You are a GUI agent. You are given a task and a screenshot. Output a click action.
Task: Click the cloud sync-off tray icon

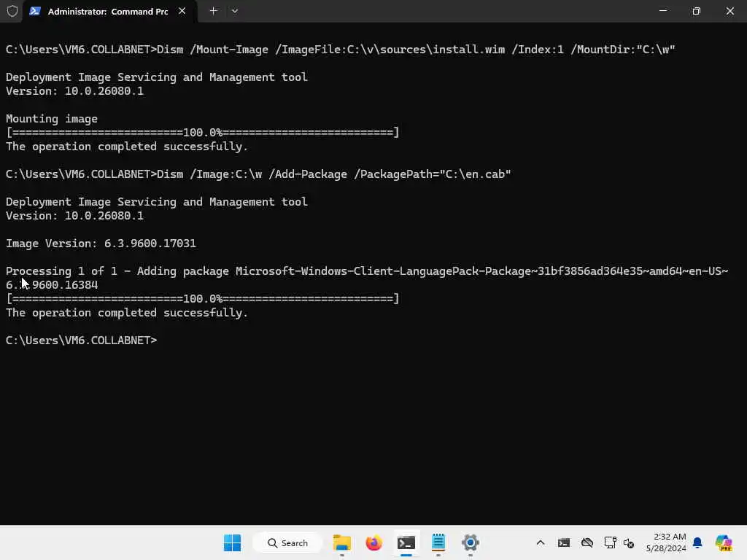tap(587, 542)
